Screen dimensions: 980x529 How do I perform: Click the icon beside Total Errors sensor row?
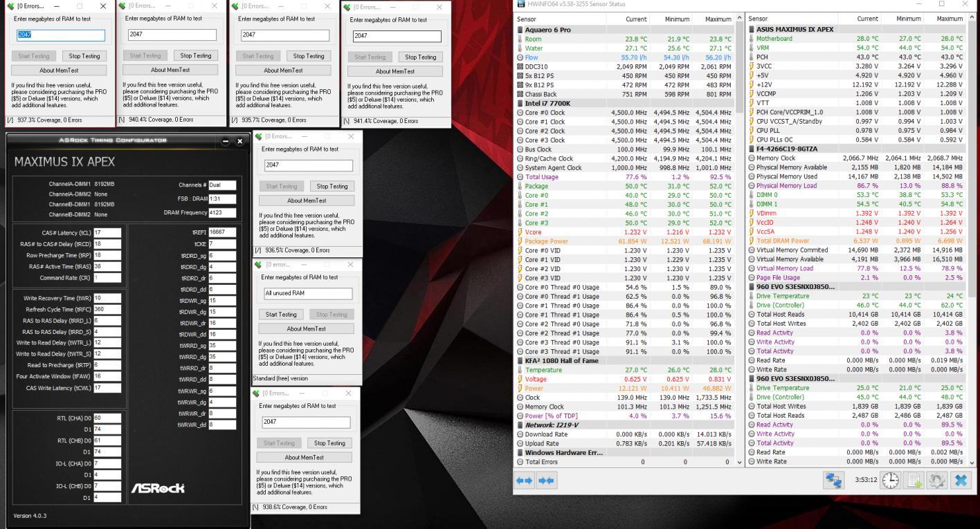520,461
